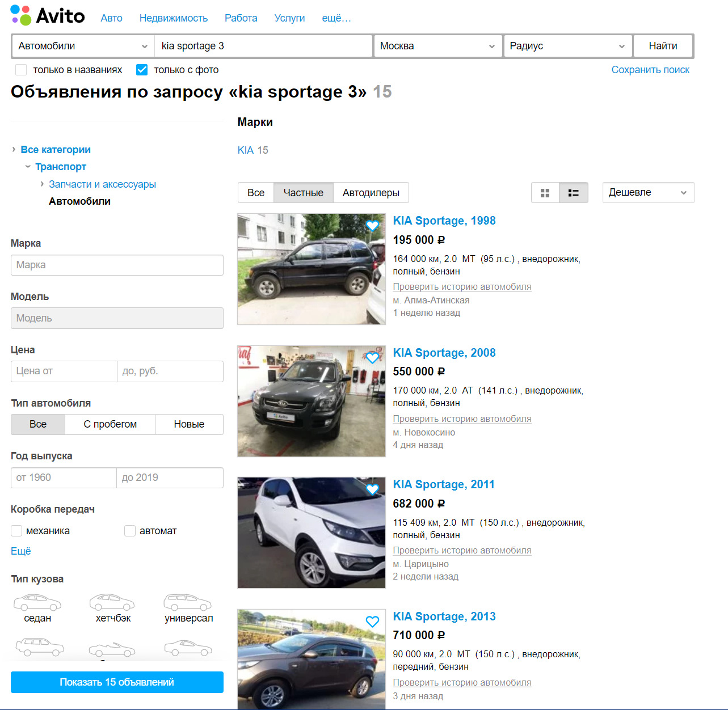Select the универсал body type icon
Viewport: 728px width, 710px height.
click(x=188, y=602)
